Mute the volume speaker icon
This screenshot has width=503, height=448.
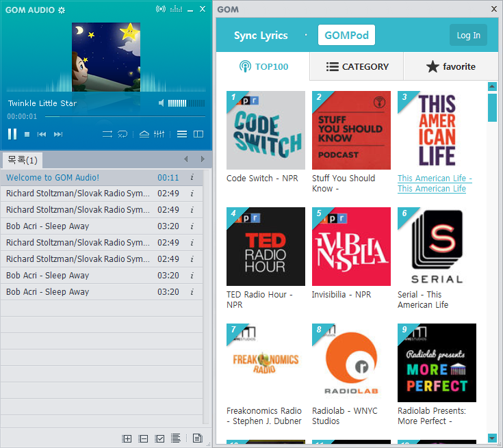162,103
